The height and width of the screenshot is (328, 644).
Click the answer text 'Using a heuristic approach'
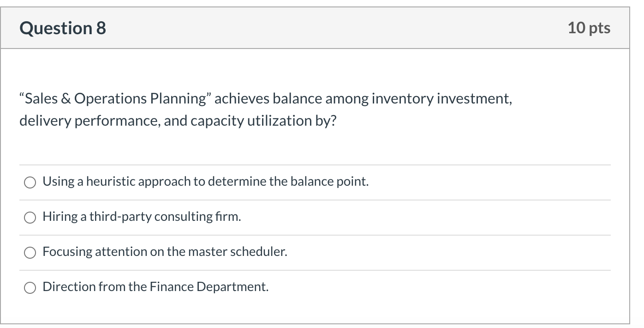pyautogui.click(x=205, y=182)
